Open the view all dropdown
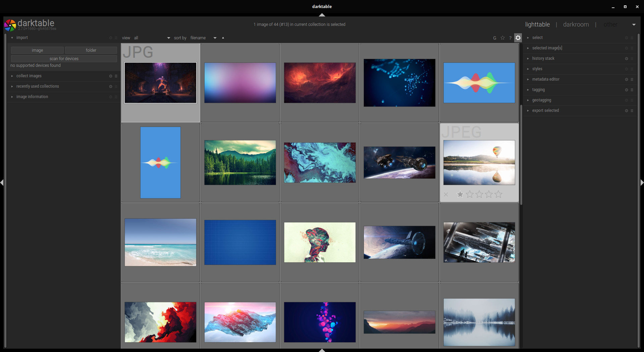644x352 pixels. click(x=152, y=38)
